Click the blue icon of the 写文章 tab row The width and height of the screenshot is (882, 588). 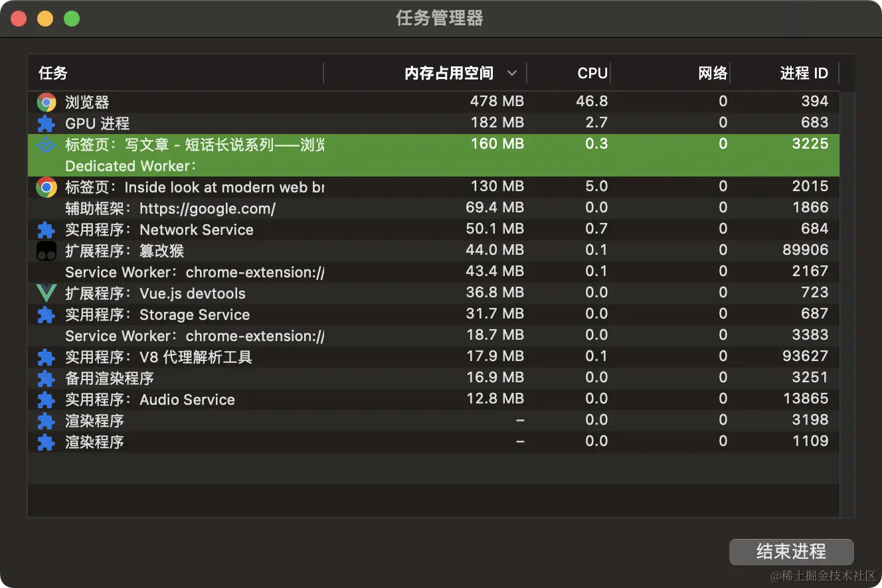tap(46, 145)
